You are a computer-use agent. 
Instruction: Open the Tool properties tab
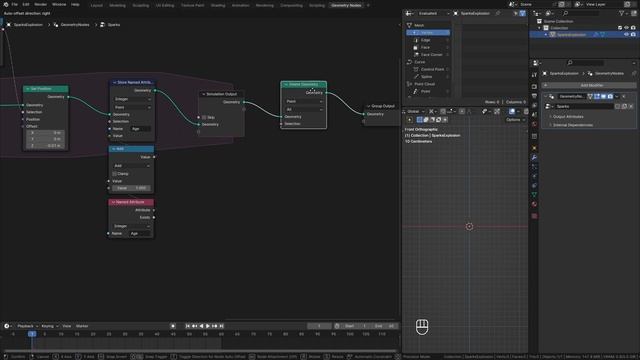(534, 75)
